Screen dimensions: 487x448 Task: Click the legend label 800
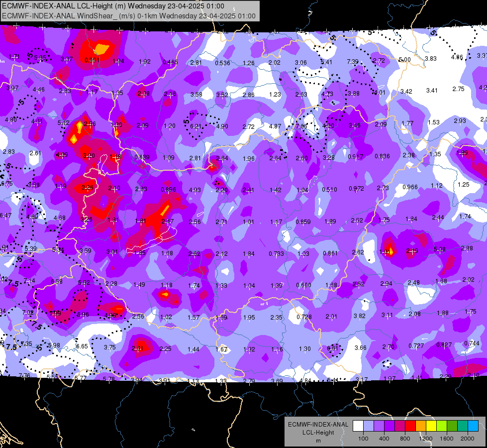tap(405, 439)
